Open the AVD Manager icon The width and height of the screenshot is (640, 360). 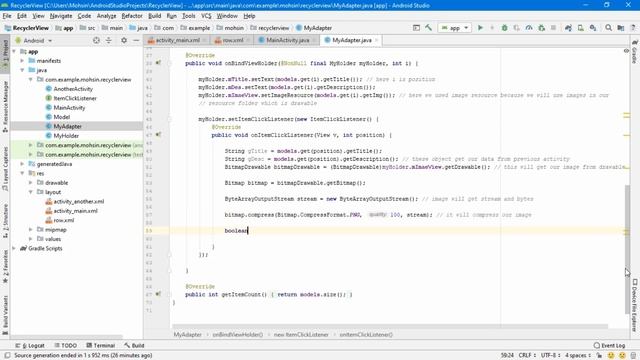point(580,28)
